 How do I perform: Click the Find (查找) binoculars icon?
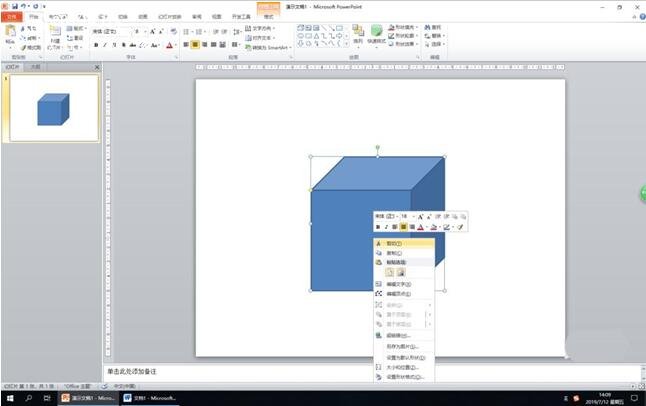click(427, 27)
